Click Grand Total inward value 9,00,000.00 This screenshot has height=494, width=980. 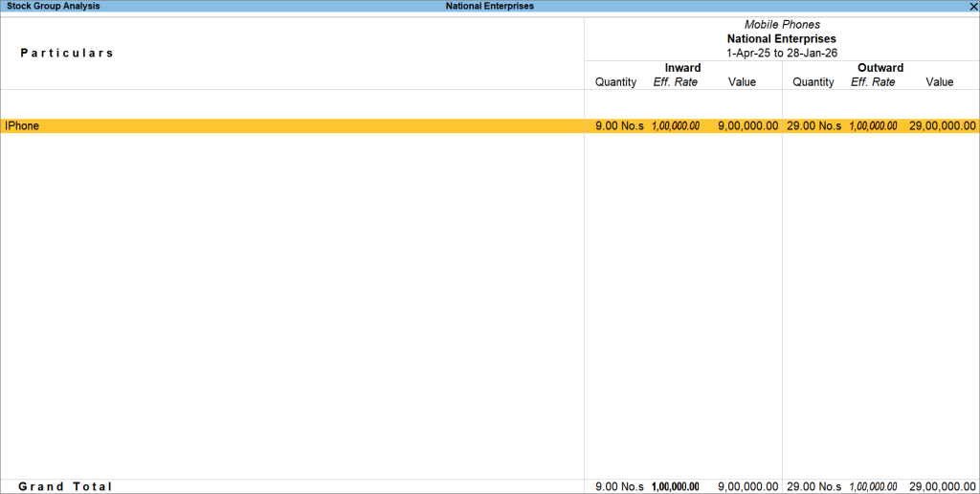[x=748, y=486]
